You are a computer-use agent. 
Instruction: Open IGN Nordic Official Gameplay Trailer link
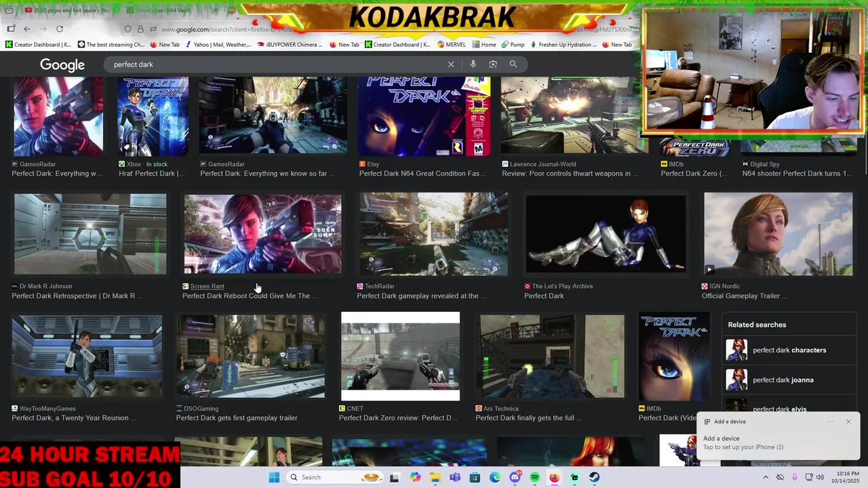(x=745, y=296)
